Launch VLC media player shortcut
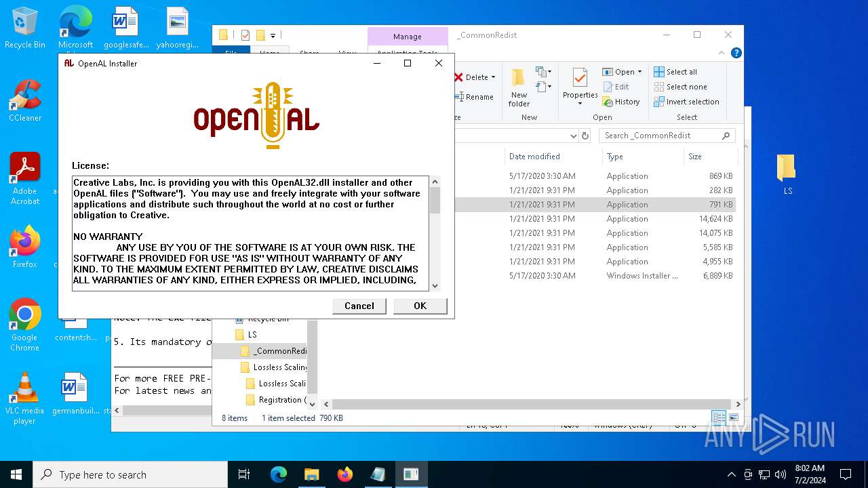Viewport: 868px width, 488px height. tap(25, 399)
